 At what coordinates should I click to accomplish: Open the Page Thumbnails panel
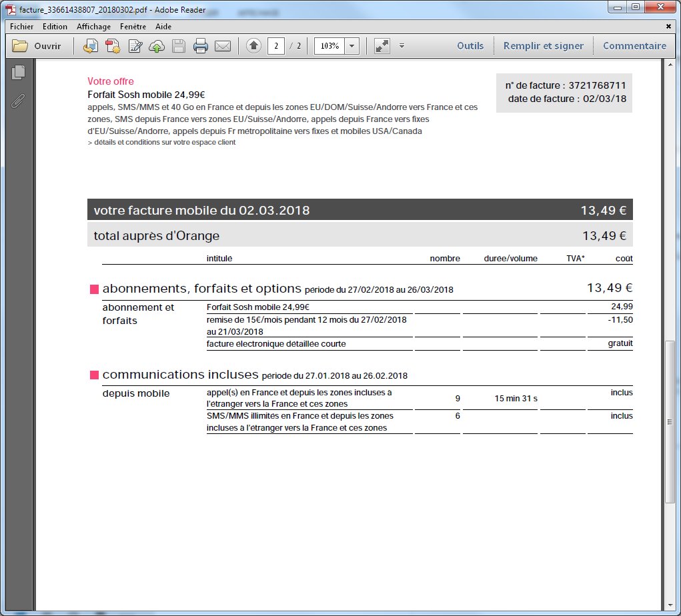18,73
